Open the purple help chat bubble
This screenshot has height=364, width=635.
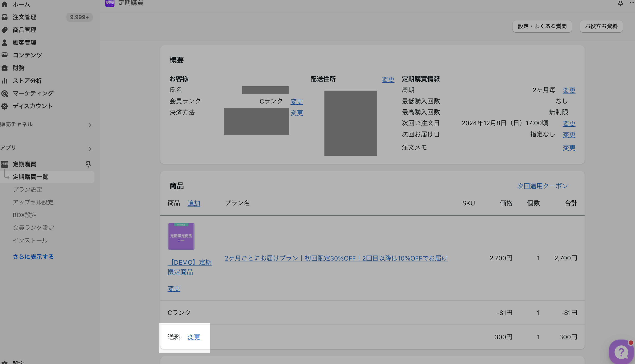[x=621, y=352]
